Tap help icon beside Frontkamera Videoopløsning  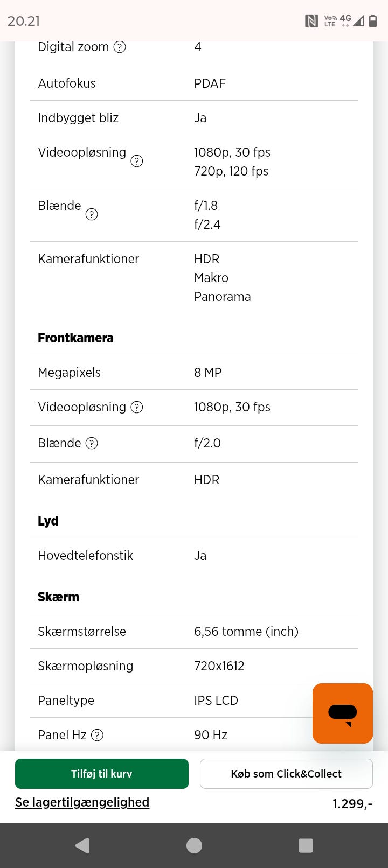coord(137,407)
